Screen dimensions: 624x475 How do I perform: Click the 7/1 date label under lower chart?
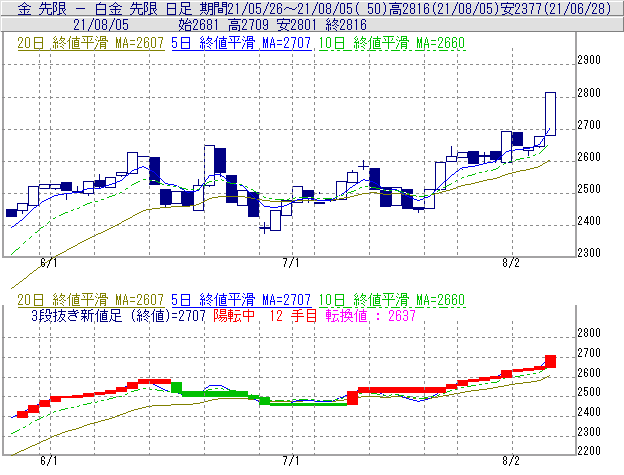(291, 461)
